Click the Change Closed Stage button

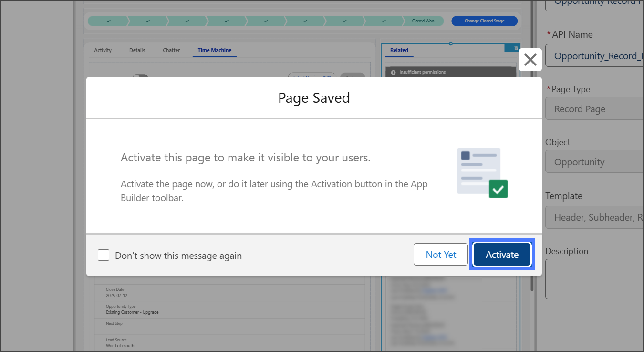(484, 21)
